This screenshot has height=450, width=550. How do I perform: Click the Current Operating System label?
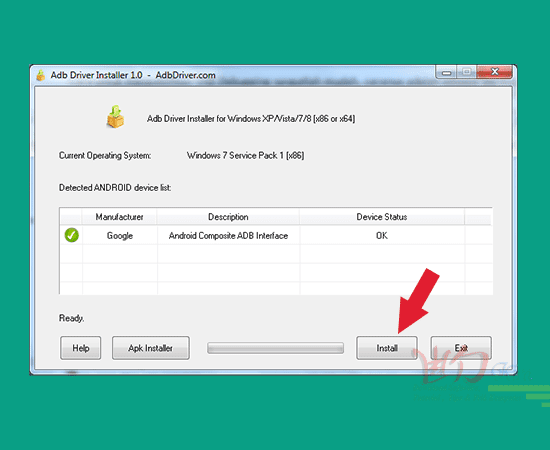[x=105, y=155]
